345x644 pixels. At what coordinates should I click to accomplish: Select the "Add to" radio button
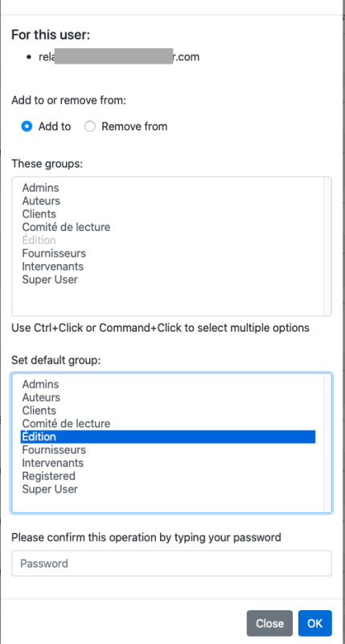point(27,126)
